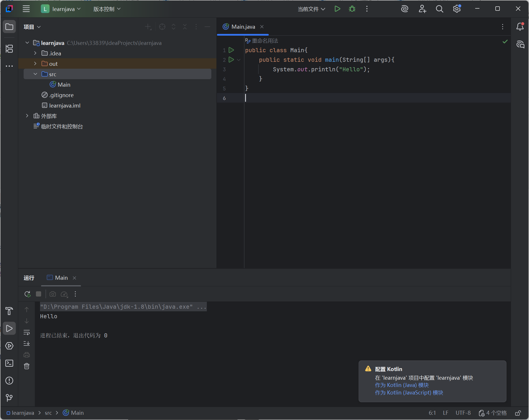This screenshot has height=420, width=529.
Task: Show more tool windows ellipsis
Action: coord(9,66)
